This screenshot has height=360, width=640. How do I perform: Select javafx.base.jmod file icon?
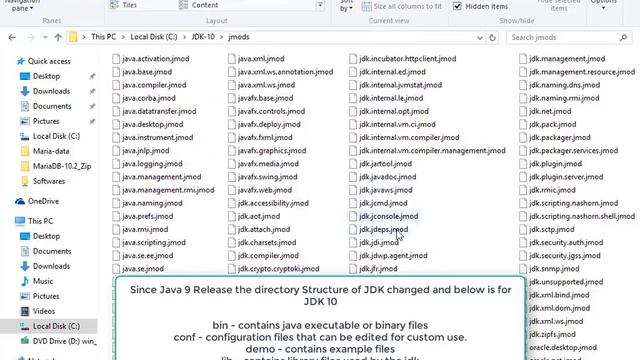coord(232,98)
